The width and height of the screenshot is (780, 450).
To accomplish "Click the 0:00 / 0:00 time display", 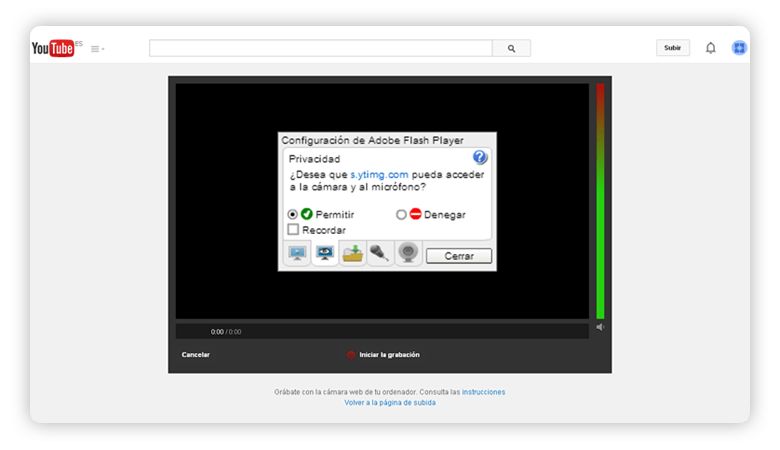I will (x=226, y=332).
